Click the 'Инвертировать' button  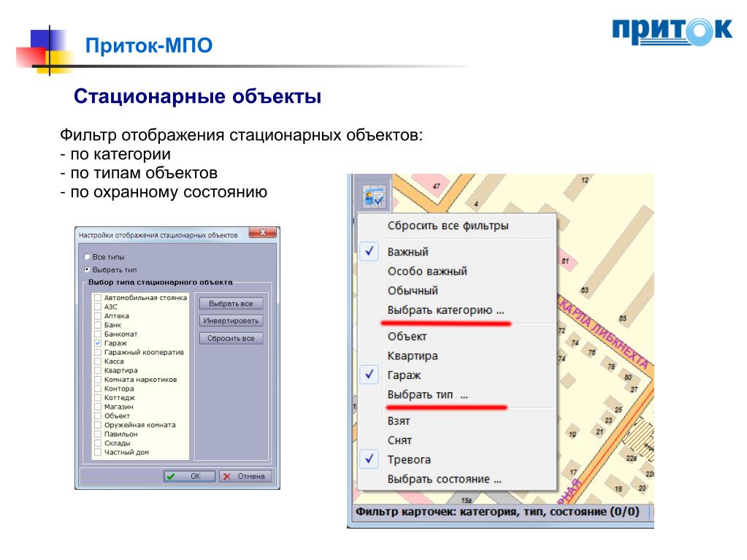pos(231,321)
